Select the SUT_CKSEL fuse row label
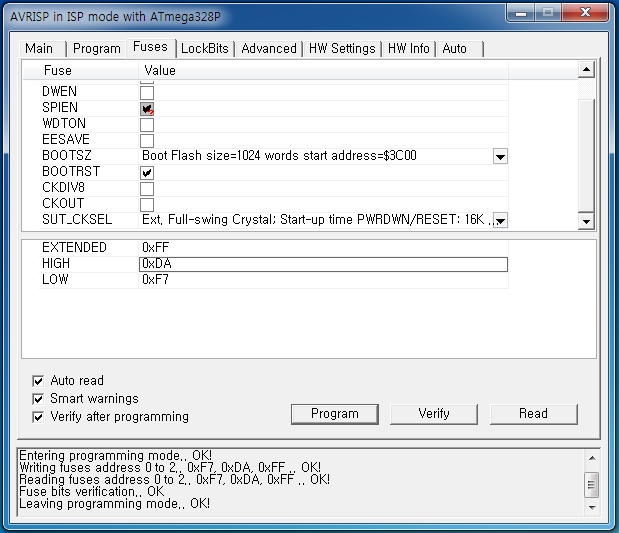The height and width of the screenshot is (533, 619). (77, 220)
